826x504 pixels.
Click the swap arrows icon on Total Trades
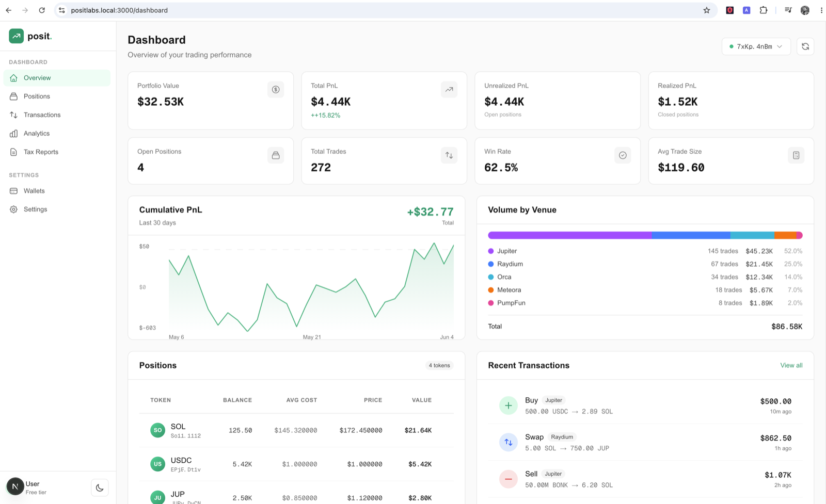[449, 155]
